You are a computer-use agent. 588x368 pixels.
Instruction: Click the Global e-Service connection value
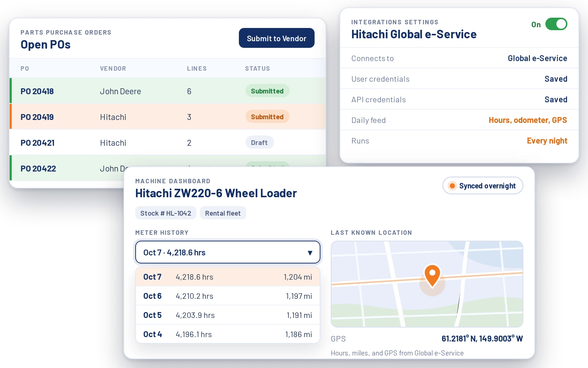(537, 58)
